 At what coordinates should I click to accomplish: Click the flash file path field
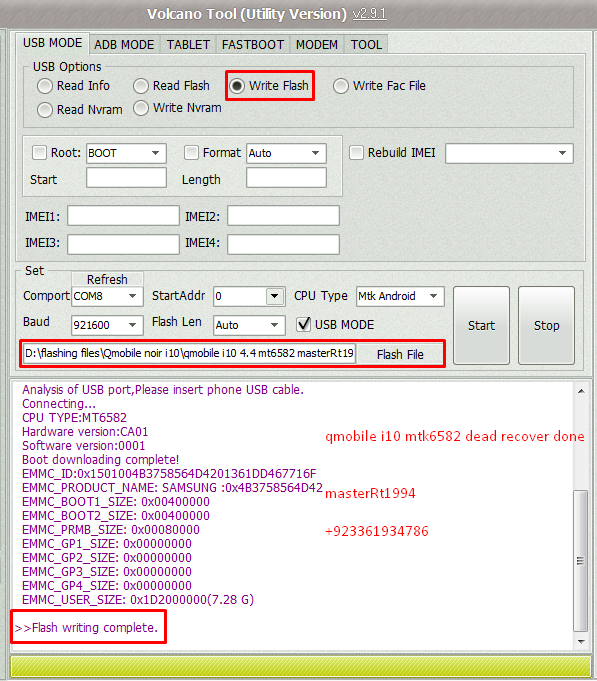[x=190, y=354]
